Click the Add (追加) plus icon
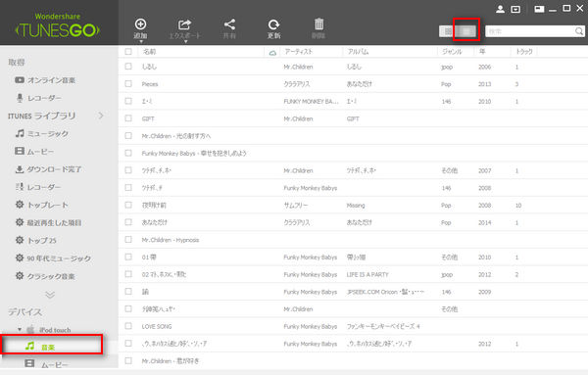This screenshot has width=588, height=375. coord(140,24)
